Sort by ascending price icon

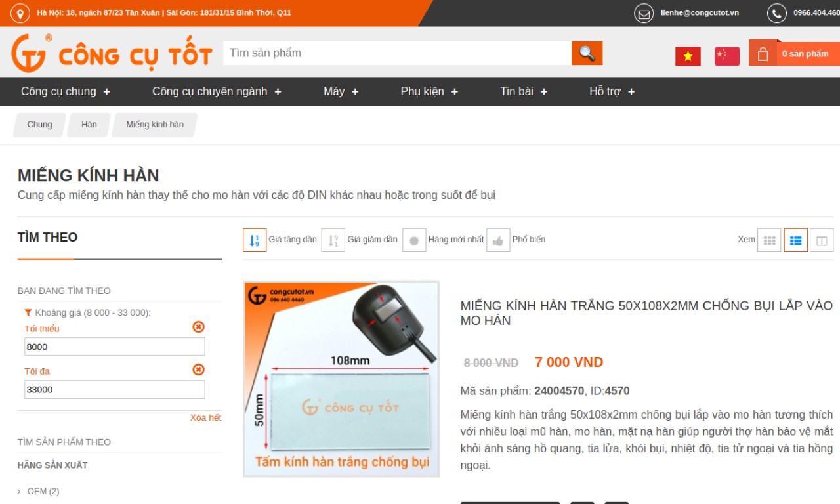pos(255,240)
